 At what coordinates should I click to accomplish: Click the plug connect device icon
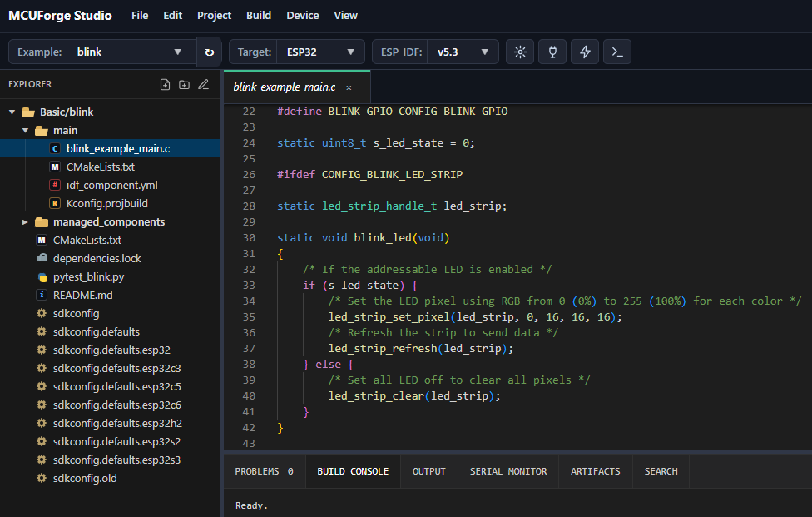[x=552, y=52]
